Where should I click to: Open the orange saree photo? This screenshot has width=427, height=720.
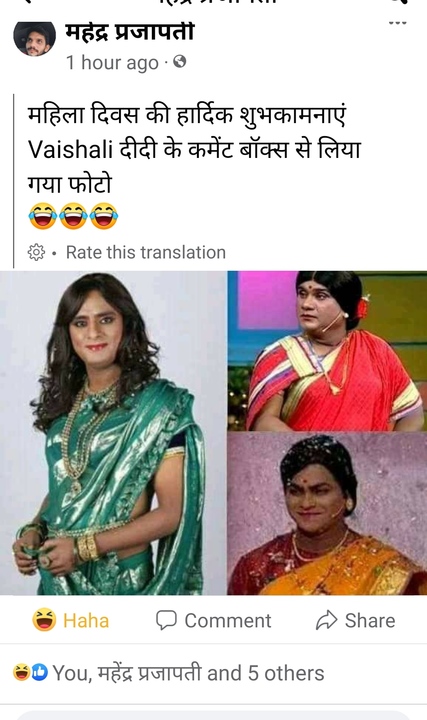pyautogui.click(x=327, y=513)
